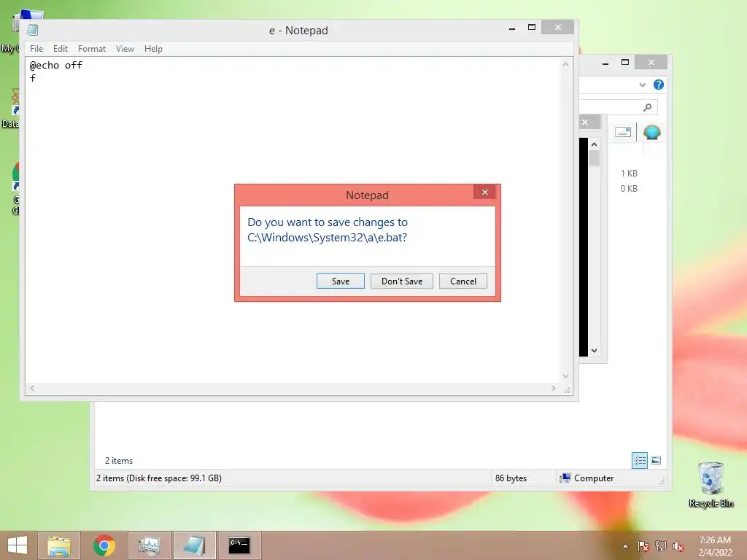747x560 pixels.
Task: Open the File menu in Notepad
Action: [36, 49]
